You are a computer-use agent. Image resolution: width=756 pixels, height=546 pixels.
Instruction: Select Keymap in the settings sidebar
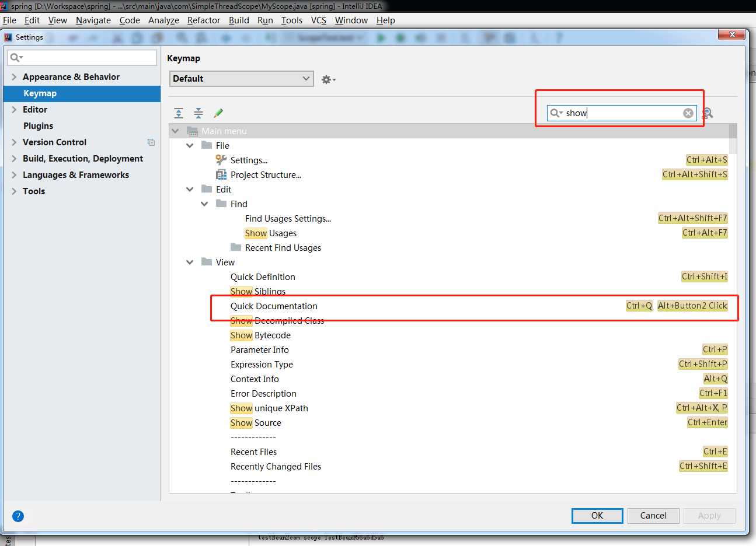pyautogui.click(x=82, y=93)
